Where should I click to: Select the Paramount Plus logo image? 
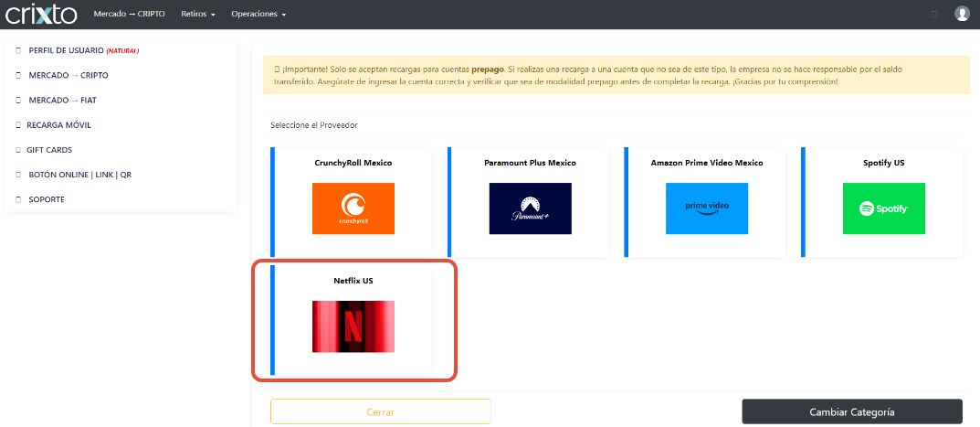(530, 208)
